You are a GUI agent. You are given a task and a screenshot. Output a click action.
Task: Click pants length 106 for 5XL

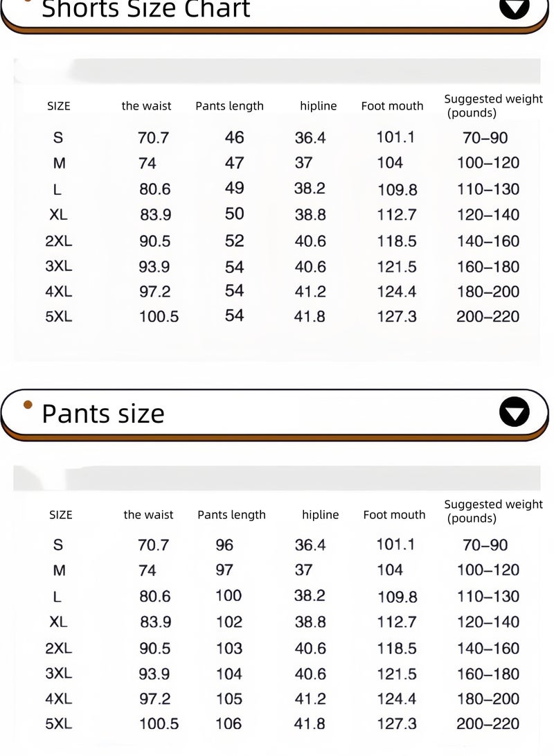click(x=229, y=723)
